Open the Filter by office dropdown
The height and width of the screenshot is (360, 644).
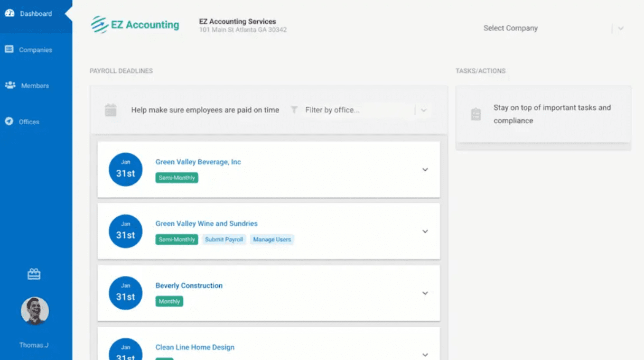click(x=424, y=110)
